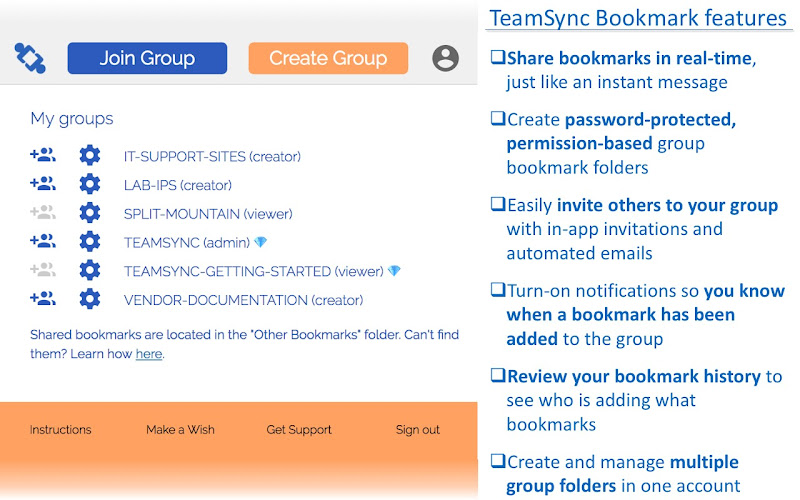Check the 'Turn-on notifications' box
800x500 pixels.
click(497, 289)
